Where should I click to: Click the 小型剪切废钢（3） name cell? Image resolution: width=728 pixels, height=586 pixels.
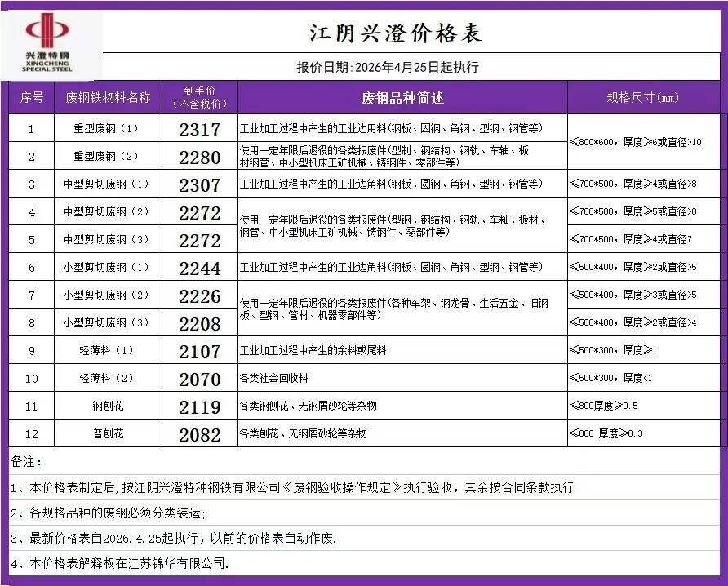[108, 323]
